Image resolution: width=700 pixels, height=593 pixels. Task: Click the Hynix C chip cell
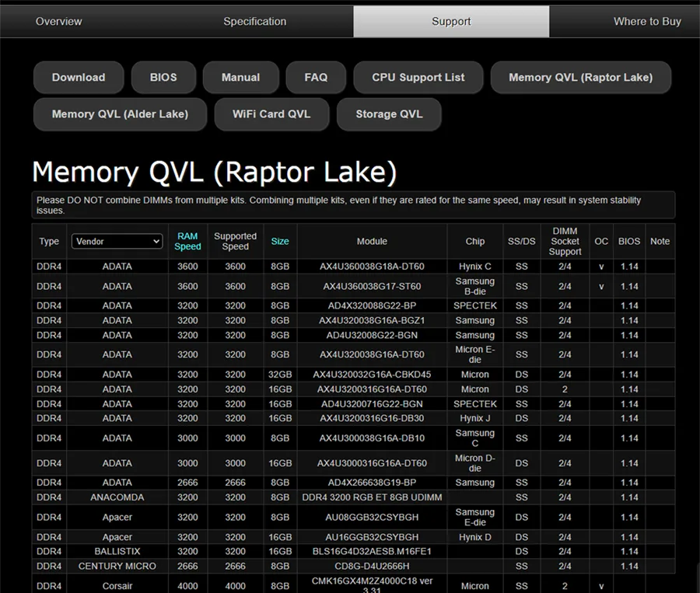point(475,267)
